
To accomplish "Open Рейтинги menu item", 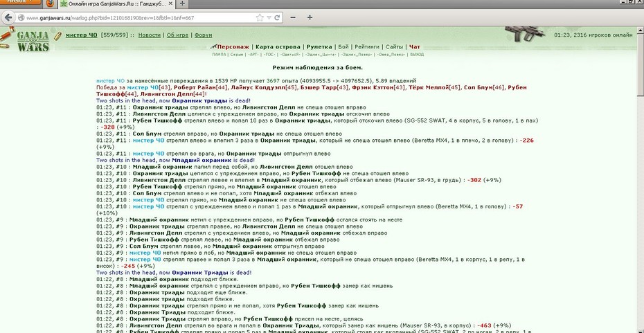I will (367, 47).
